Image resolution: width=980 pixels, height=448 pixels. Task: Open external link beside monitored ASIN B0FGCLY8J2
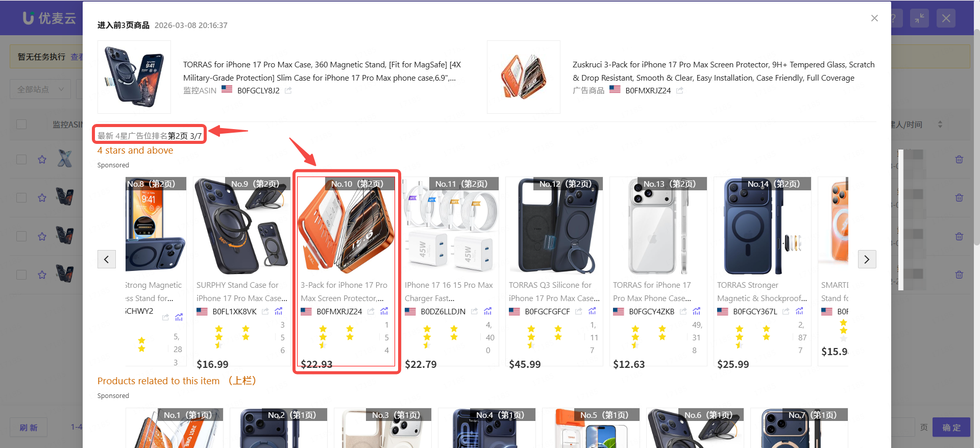click(288, 90)
